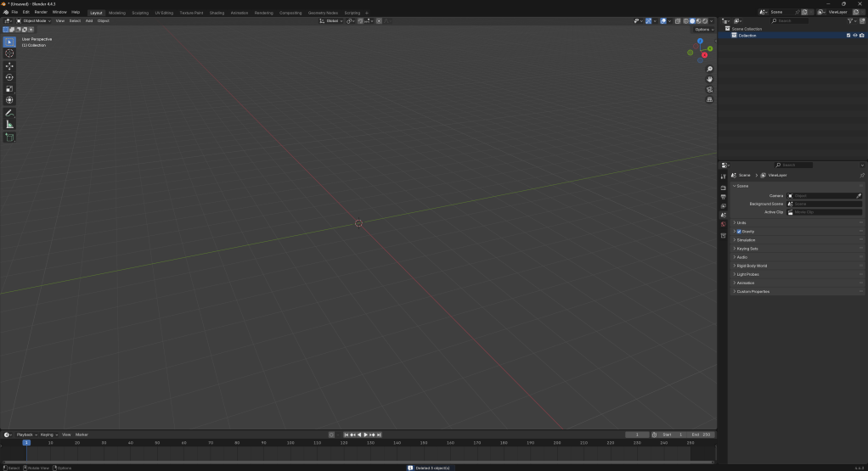Hide Collection using the eye icon

(x=854, y=36)
